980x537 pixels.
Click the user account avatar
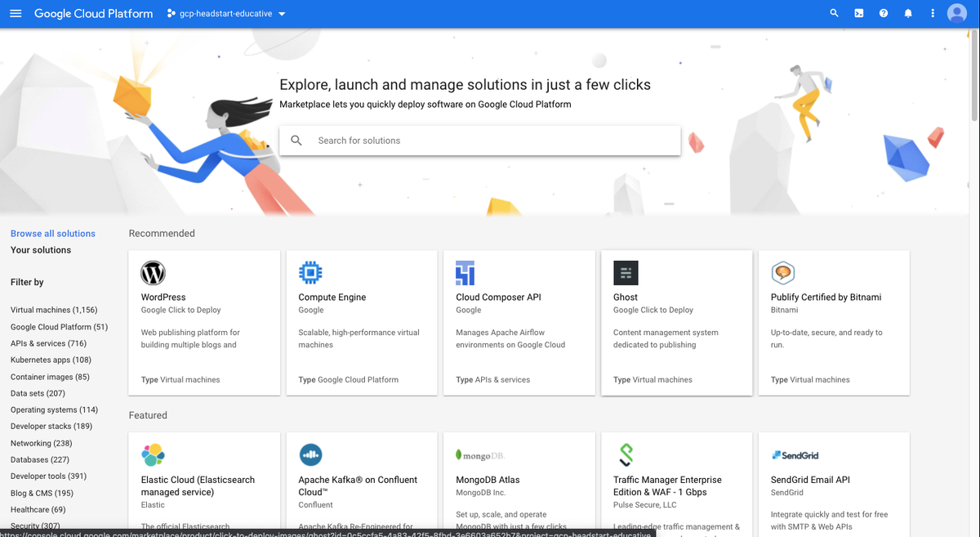(x=957, y=13)
